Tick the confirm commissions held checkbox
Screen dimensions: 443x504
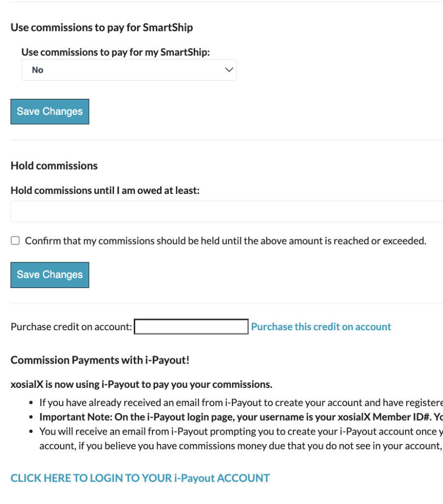click(15, 241)
